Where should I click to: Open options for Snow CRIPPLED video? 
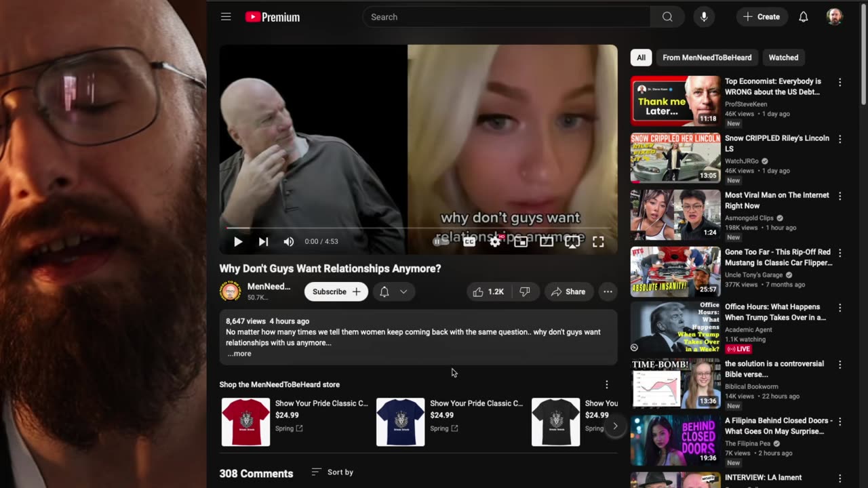(840, 139)
